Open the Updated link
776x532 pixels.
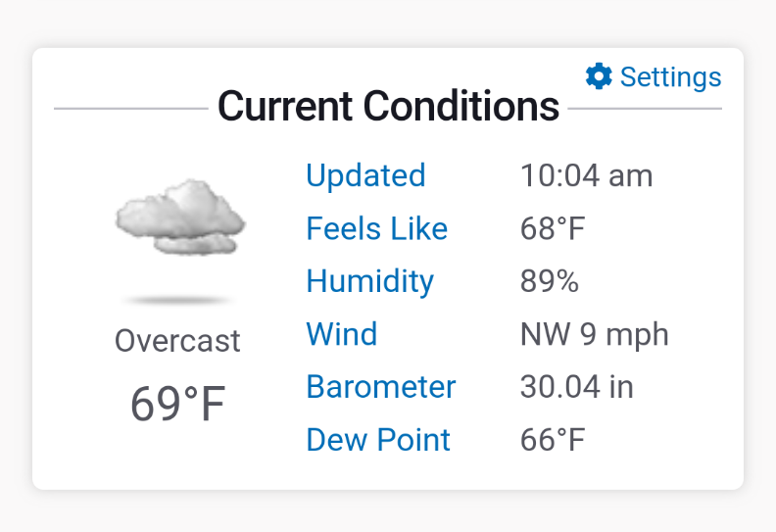365,175
